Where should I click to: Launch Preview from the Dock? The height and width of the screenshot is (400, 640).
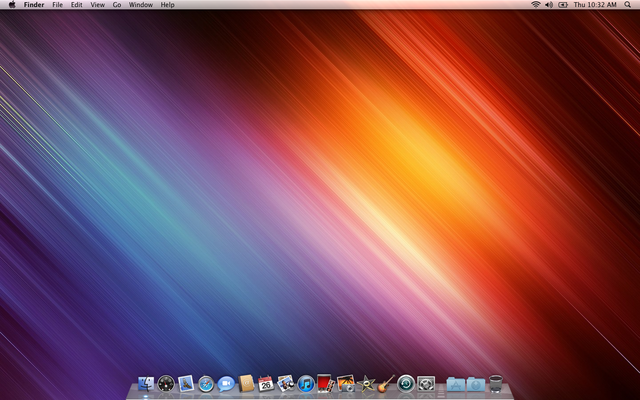pyautogui.click(x=286, y=384)
